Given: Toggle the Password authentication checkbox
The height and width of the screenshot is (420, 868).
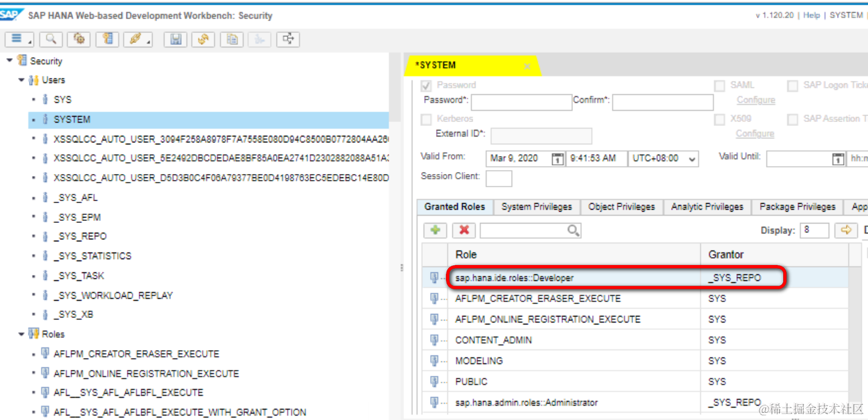Looking at the screenshot, I should (x=426, y=86).
